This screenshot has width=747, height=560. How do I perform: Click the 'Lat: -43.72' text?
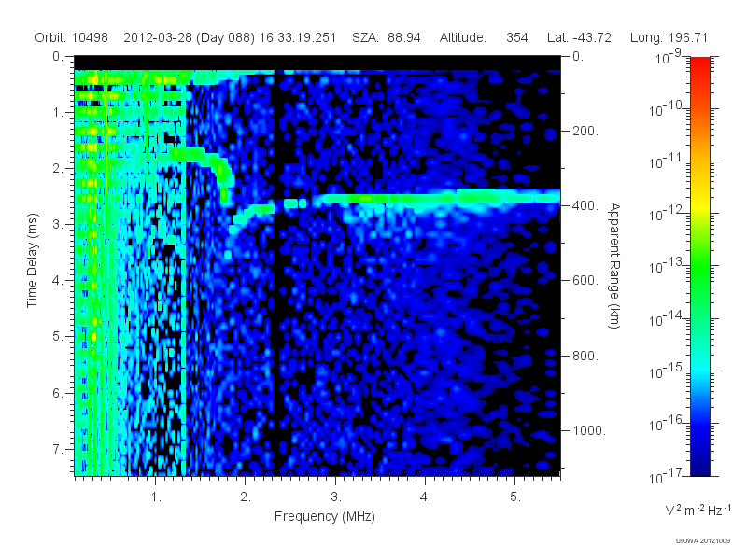point(579,37)
